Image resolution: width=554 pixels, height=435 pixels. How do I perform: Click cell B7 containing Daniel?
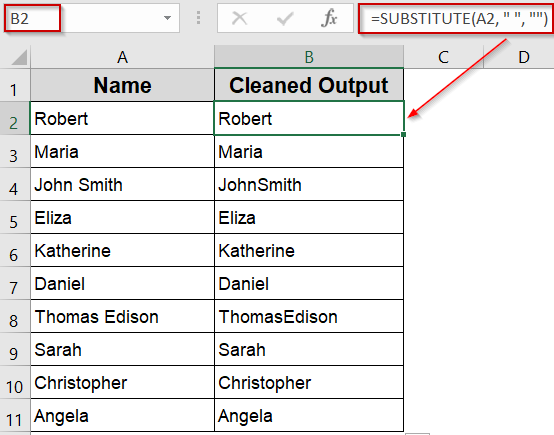[309, 283]
